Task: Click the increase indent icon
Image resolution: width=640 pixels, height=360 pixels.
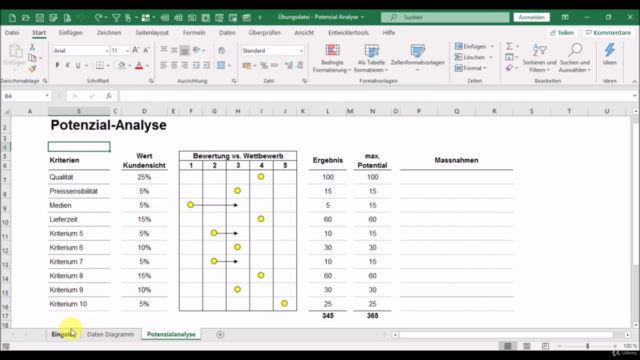Action: click(207, 65)
